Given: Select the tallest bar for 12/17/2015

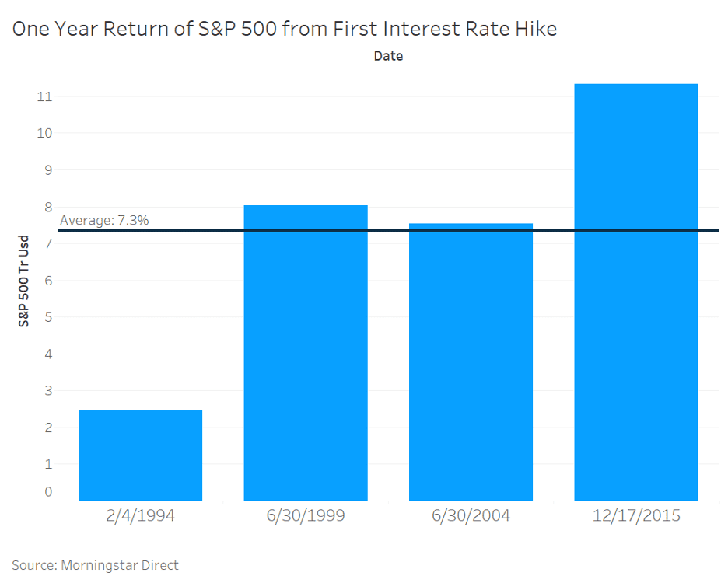Looking at the screenshot, I should point(635,291).
